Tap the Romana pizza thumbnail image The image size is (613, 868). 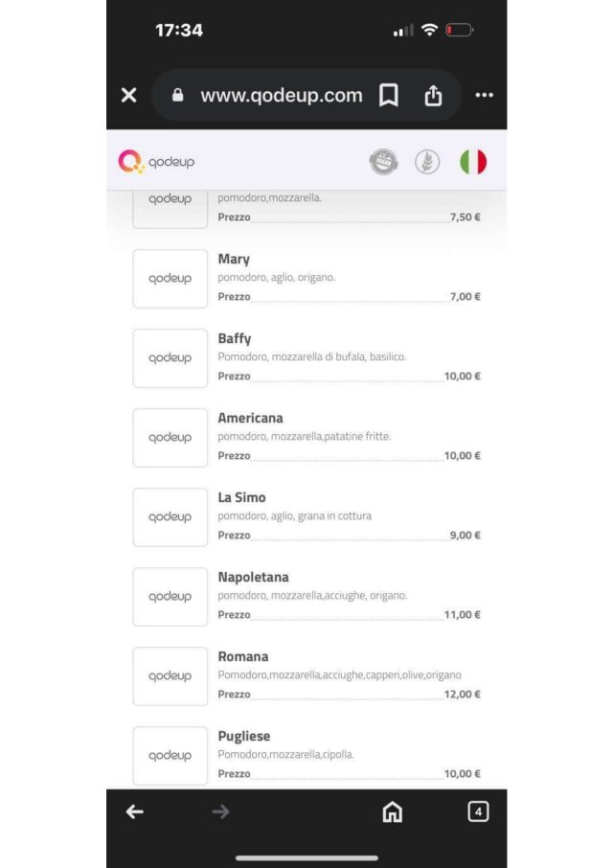tap(170, 676)
